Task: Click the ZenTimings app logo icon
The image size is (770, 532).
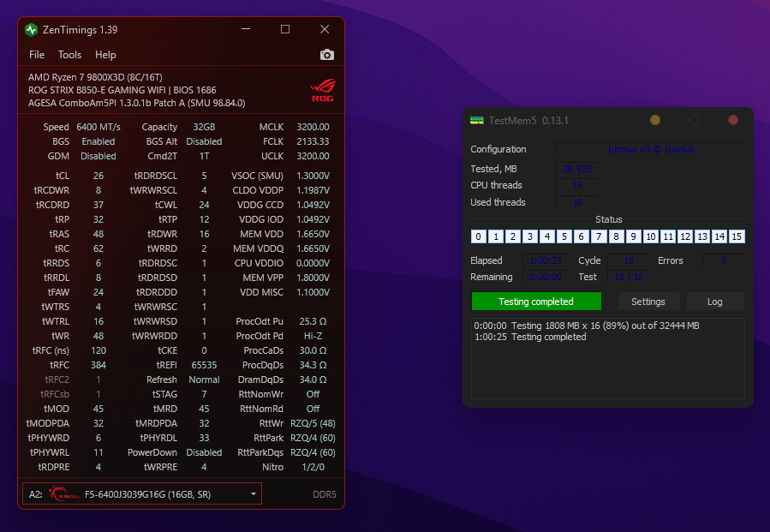Action: pyautogui.click(x=32, y=30)
